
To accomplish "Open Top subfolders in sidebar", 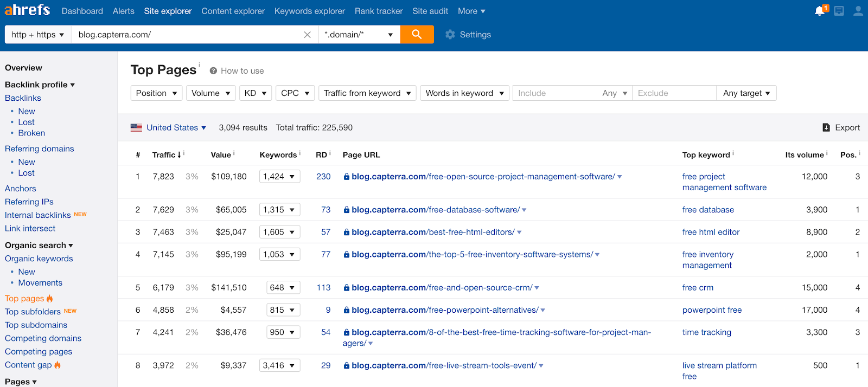I will point(33,312).
